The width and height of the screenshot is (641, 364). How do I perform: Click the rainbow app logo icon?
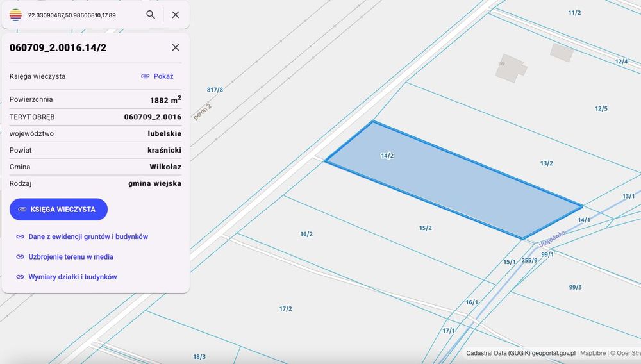tap(15, 15)
